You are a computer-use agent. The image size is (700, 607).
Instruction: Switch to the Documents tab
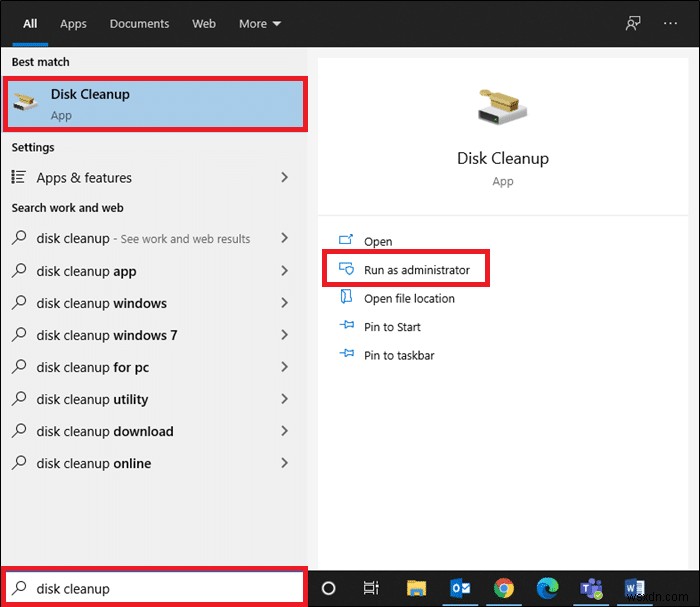click(139, 23)
